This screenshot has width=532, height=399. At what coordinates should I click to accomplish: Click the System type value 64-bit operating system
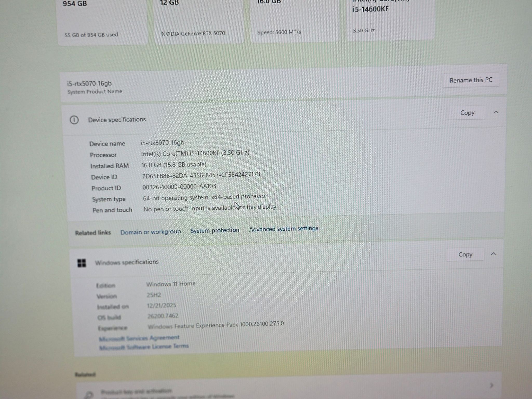pos(205,197)
